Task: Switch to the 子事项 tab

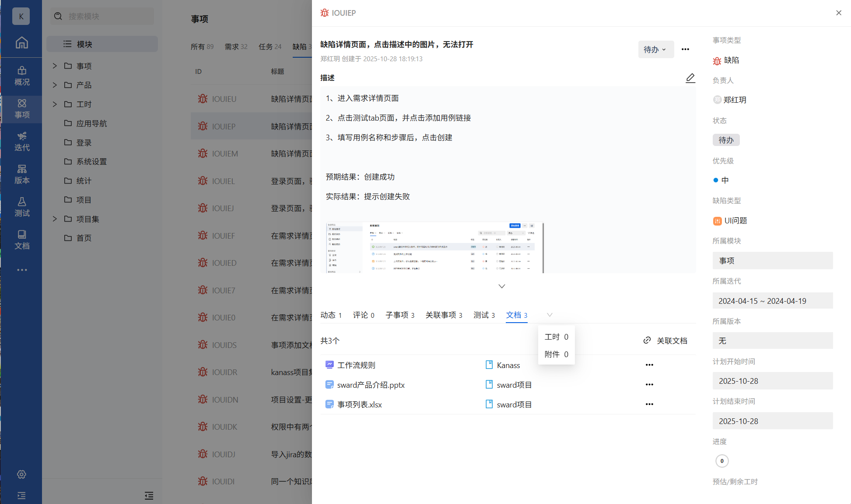Action: pyautogui.click(x=399, y=315)
